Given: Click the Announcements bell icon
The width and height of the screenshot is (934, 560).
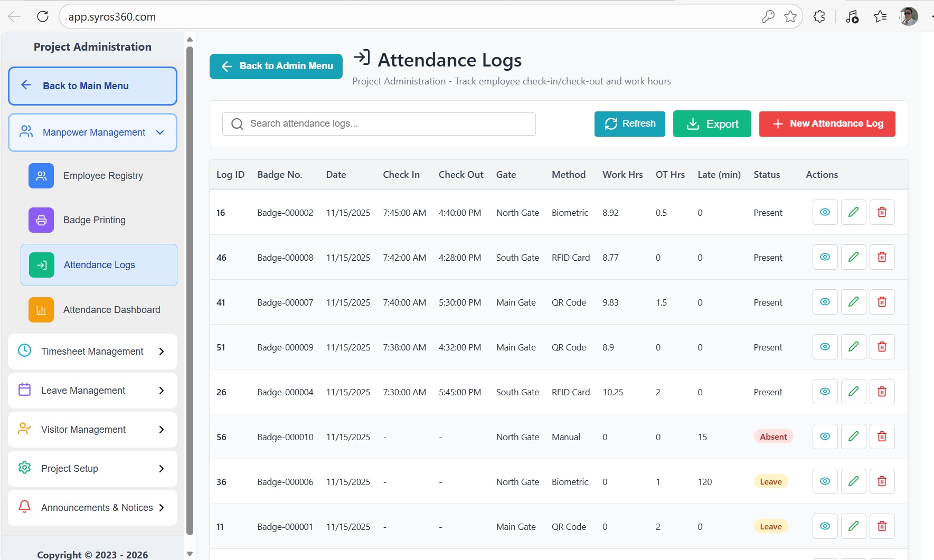Looking at the screenshot, I should [24, 507].
